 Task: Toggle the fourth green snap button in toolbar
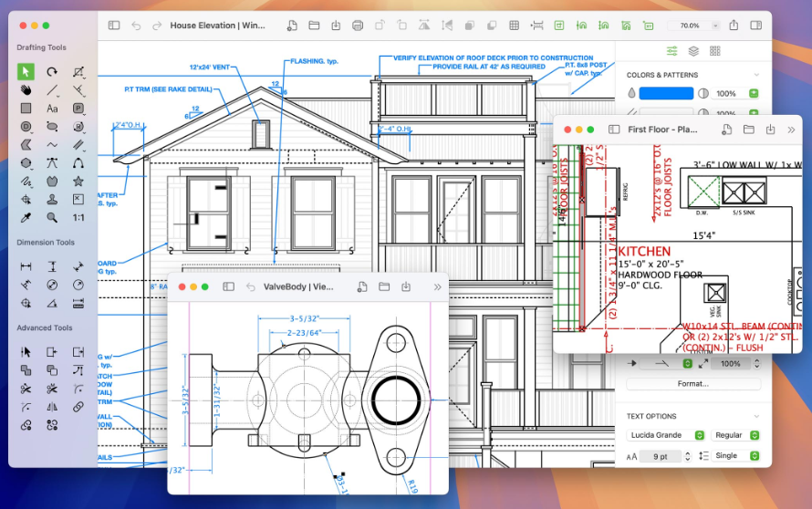pyautogui.click(x=626, y=26)
